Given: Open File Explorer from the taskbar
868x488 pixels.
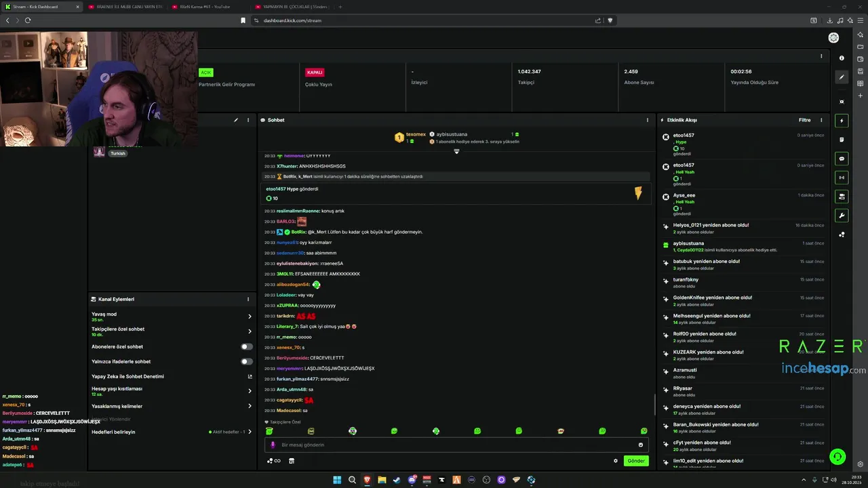Looking at the screenshot, I should 382,480.
